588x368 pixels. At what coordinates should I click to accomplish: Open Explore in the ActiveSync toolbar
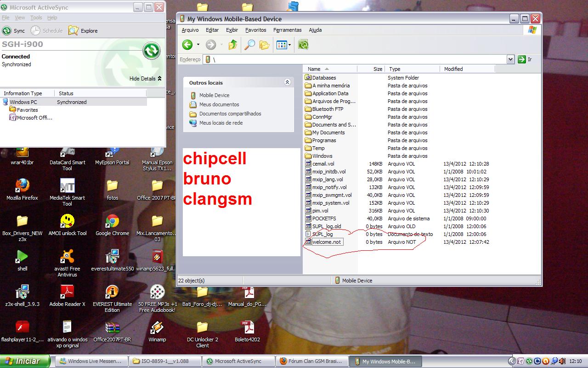pyautogui.click(x=83, y=31)
